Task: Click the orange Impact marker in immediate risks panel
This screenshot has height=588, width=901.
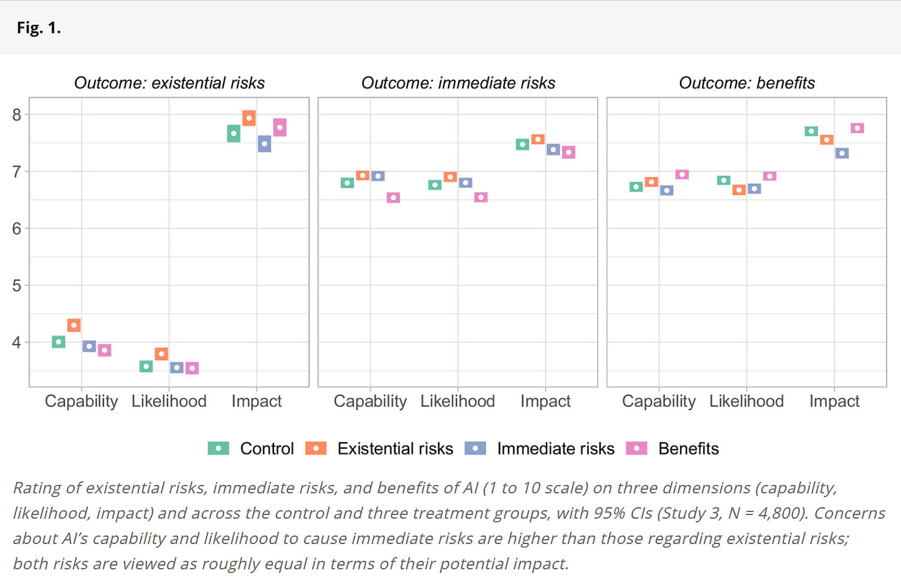Action: click(x=538, y=139)
